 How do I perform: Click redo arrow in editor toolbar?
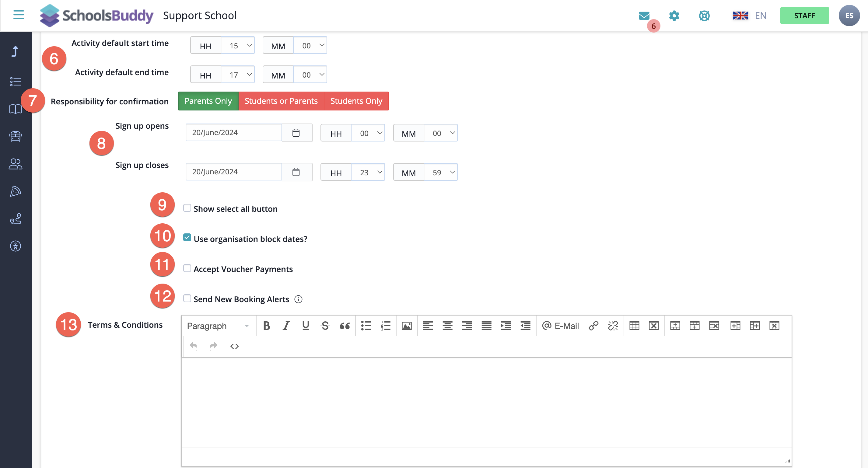pos(213,346)
